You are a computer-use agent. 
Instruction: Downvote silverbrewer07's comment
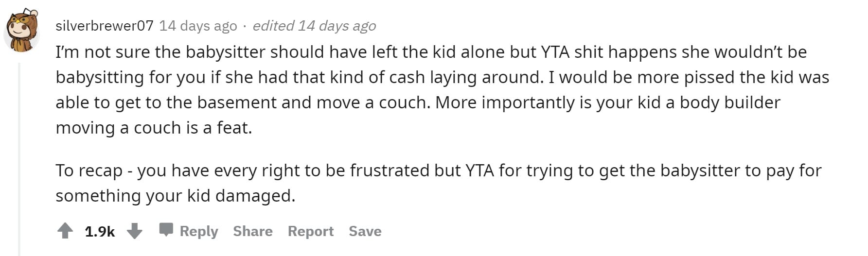pyautogui.click(x=135, y=231)
